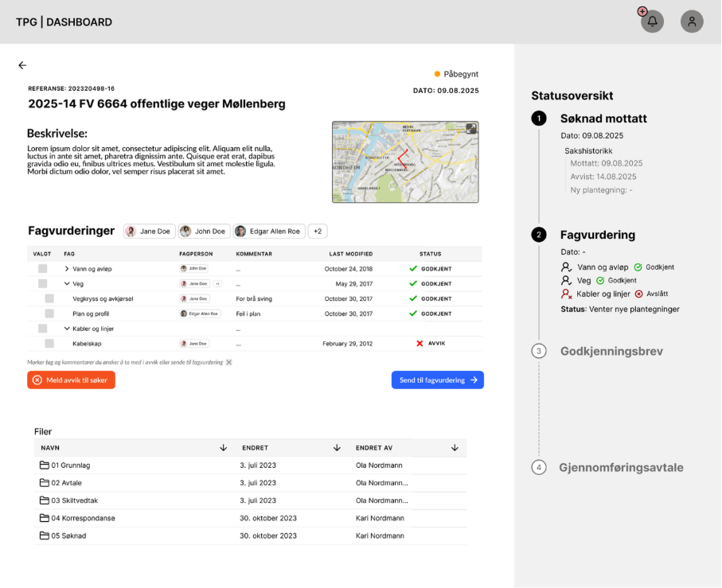Open the notifications bell
722x588 pixels.
tap(652, 21)
